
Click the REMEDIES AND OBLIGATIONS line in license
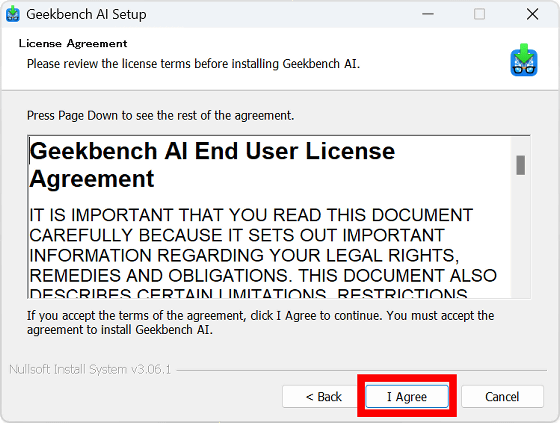[263, 275]
